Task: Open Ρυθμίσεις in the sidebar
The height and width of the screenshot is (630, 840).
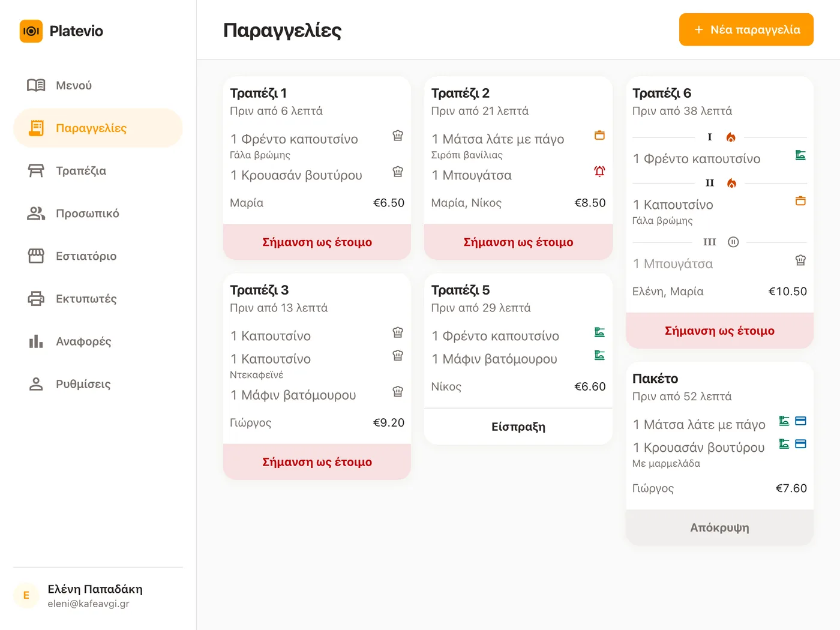Action: [x=98, y=383]
